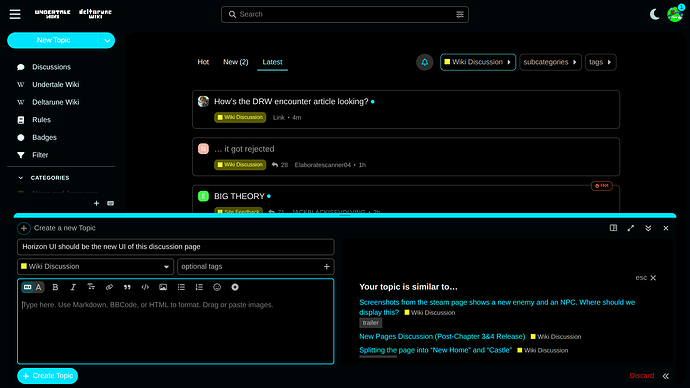Open the Badges page
This screenshot has width=690, height=388.
point(44,137)
